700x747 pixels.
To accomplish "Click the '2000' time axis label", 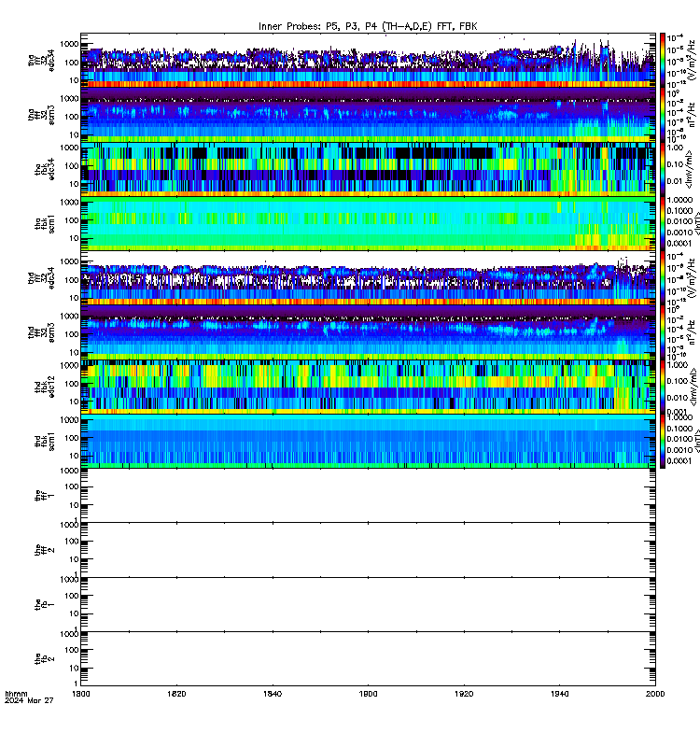I will point(655,694).
